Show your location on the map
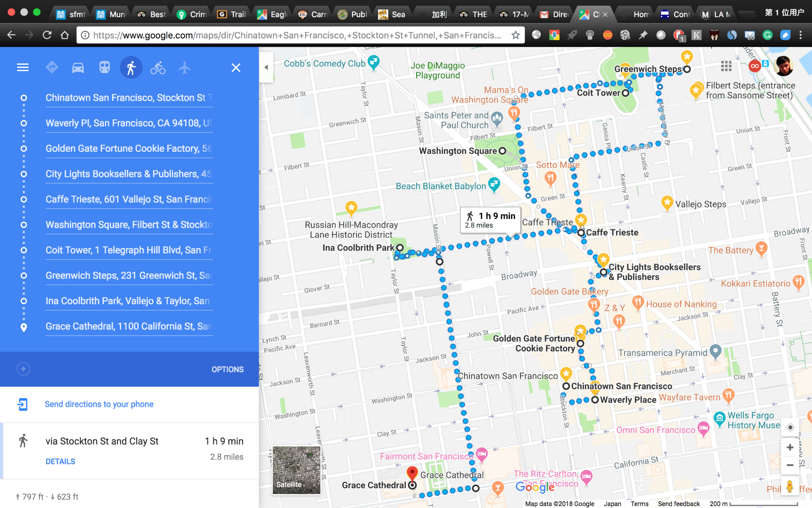Screen dimensions: 812x508 [x=790, y=427]
